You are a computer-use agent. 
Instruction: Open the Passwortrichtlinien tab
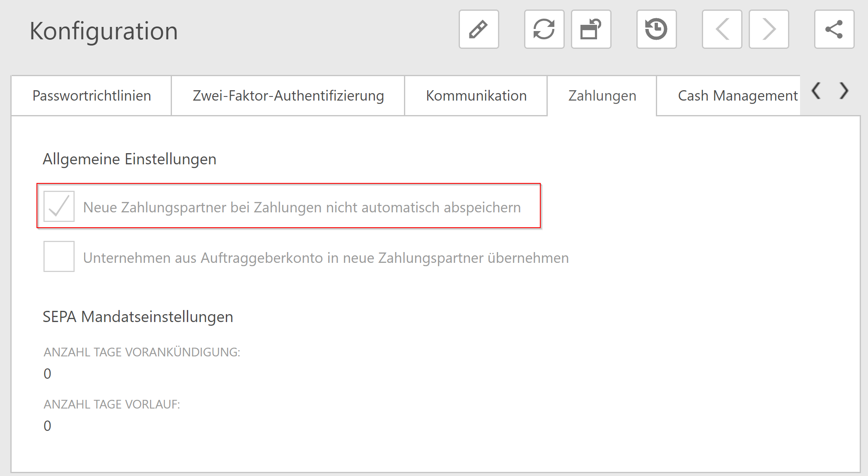click(92, 96)
